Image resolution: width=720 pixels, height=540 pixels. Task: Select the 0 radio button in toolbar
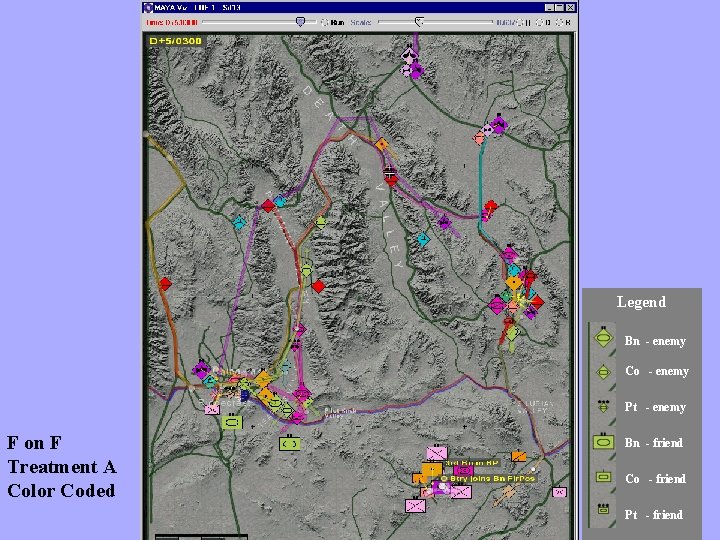coord(540,22)
